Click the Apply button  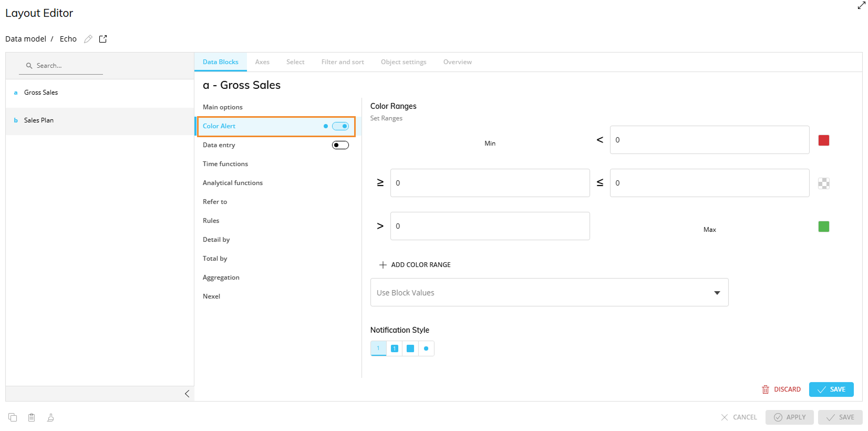tap(790, 417)
